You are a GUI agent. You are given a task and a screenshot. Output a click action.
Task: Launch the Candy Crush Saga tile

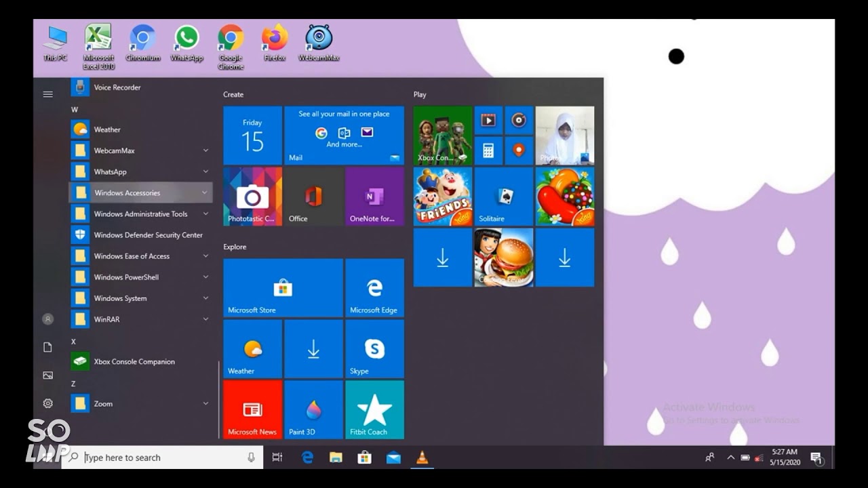tap(565, 197)
